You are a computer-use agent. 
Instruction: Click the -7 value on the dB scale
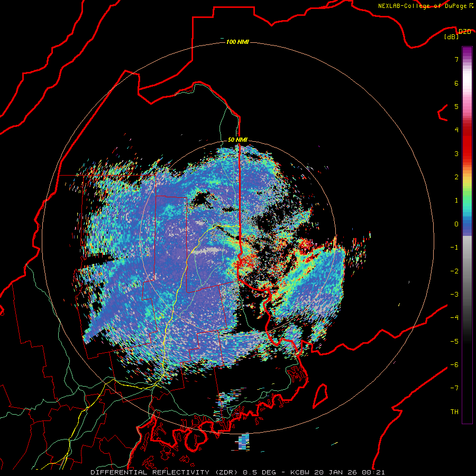coord(454,388)
